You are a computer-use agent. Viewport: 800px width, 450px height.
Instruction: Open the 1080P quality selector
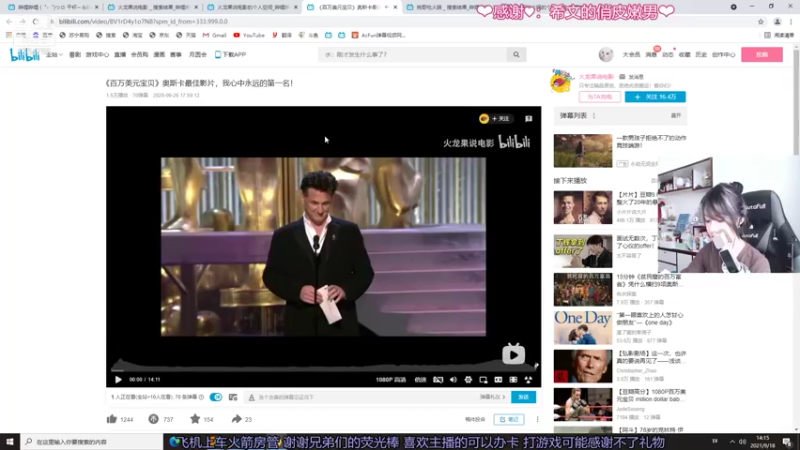coord(391,380)
